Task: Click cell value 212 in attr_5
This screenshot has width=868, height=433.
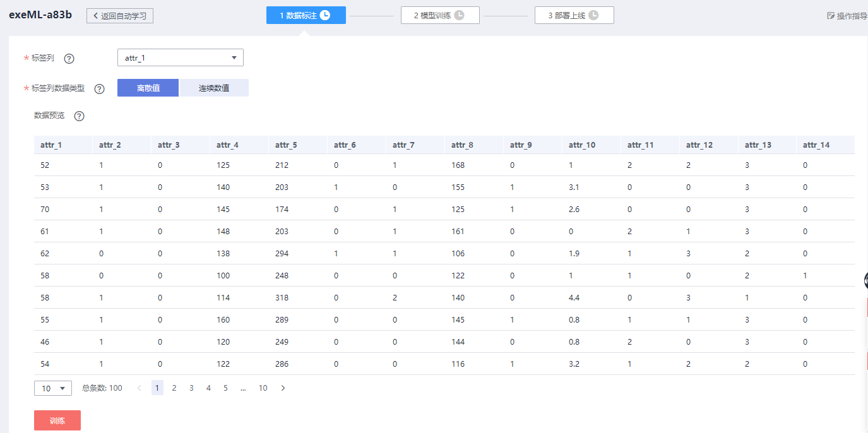Action: [x=282, y=165]
